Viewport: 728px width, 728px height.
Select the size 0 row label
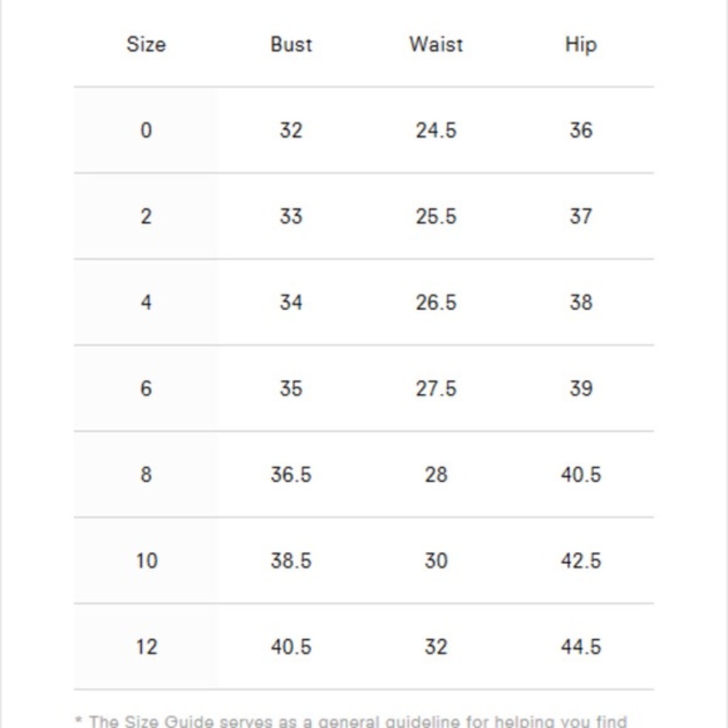click(146, 130)
